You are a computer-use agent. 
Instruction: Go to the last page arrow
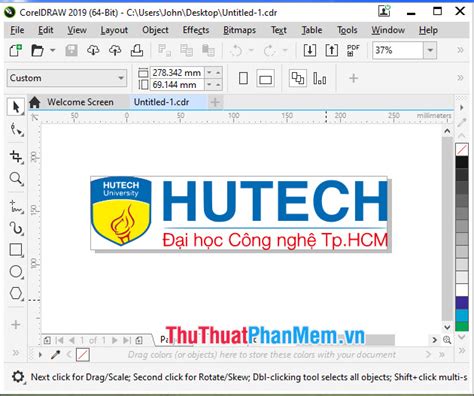tap(127, 340)
